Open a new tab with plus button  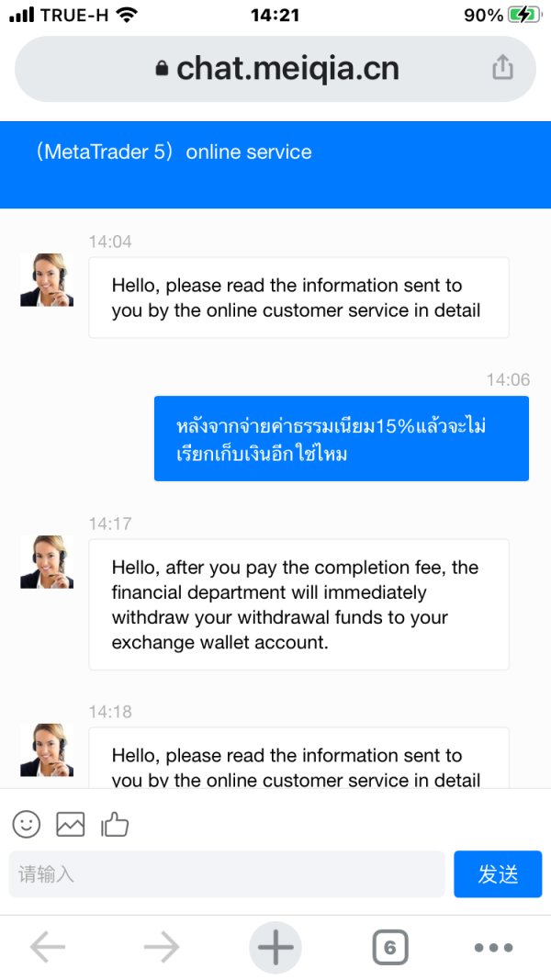[x=275, y=948]
